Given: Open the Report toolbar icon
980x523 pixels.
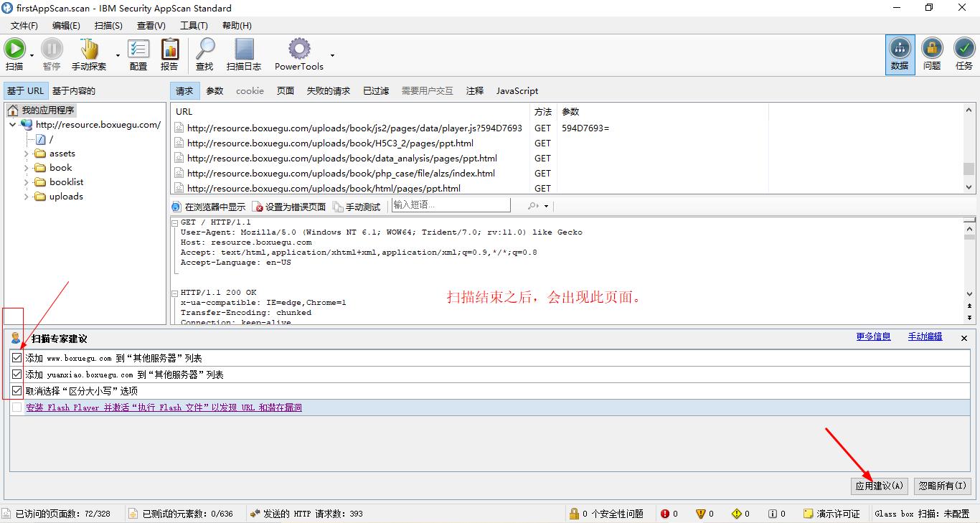Looking at the screenshot, I should coord(170,49).
